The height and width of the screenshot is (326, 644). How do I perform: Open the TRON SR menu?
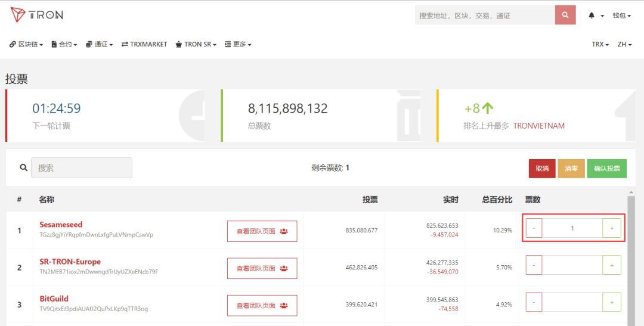point(196,44)
